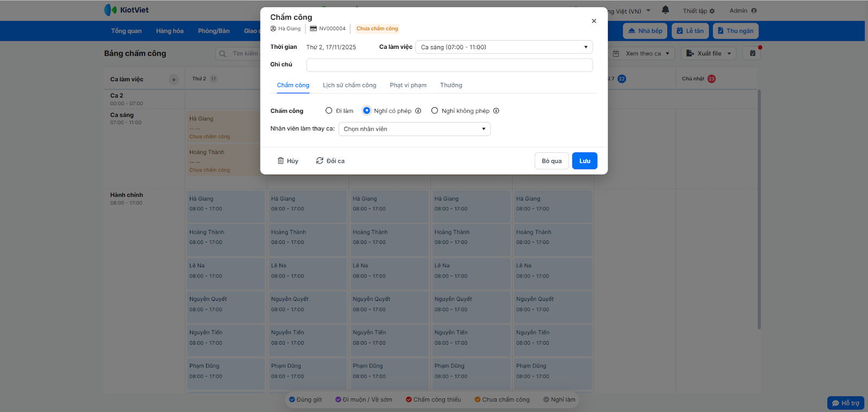Click the employee ID card icon near NV000004
868x412 pixels.
pos(313,29)
